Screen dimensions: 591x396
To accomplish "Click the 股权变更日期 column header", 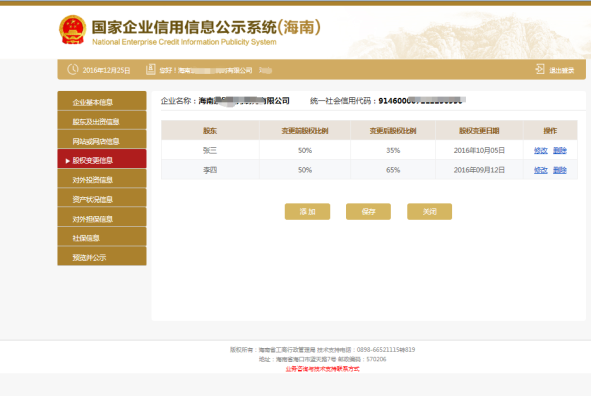I will pos(479,131).
